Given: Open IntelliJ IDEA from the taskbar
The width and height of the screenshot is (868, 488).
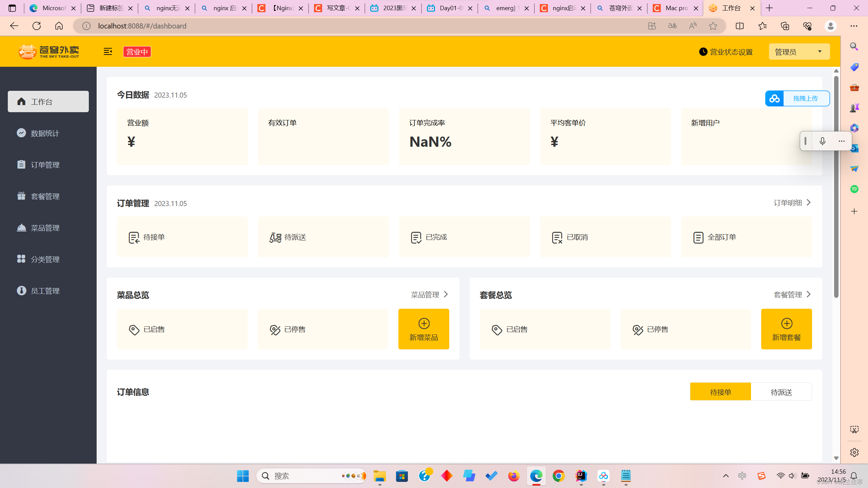Looking at the screenshot, I should 580,476.
